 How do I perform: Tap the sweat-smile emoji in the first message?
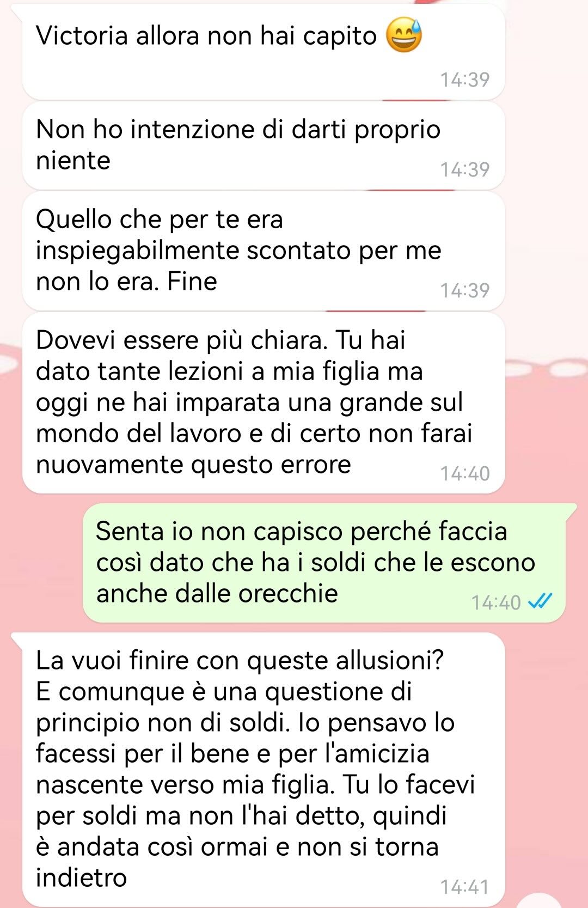(x=404, y=35)
